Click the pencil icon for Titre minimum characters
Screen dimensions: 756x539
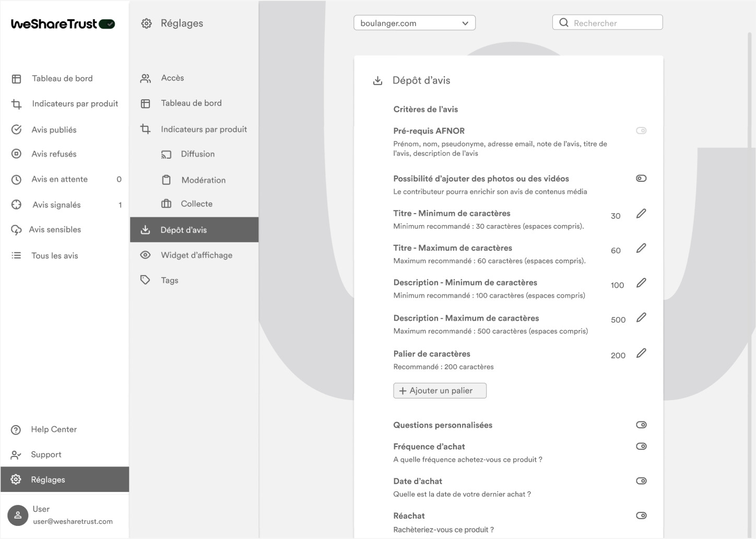[x=641, y=214]
